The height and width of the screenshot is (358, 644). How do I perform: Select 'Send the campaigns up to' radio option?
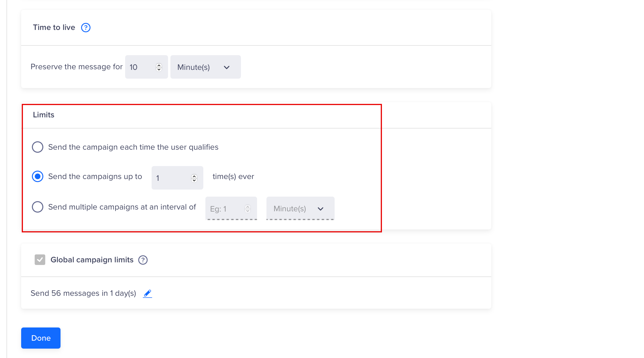coord(38,176)
